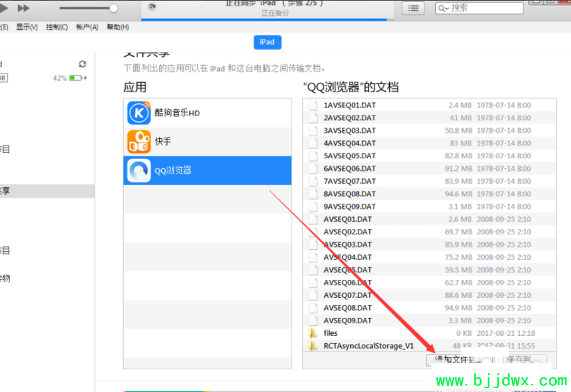
Task: Select file 2AVSEQ02.DAT
Action: (429, 118)
